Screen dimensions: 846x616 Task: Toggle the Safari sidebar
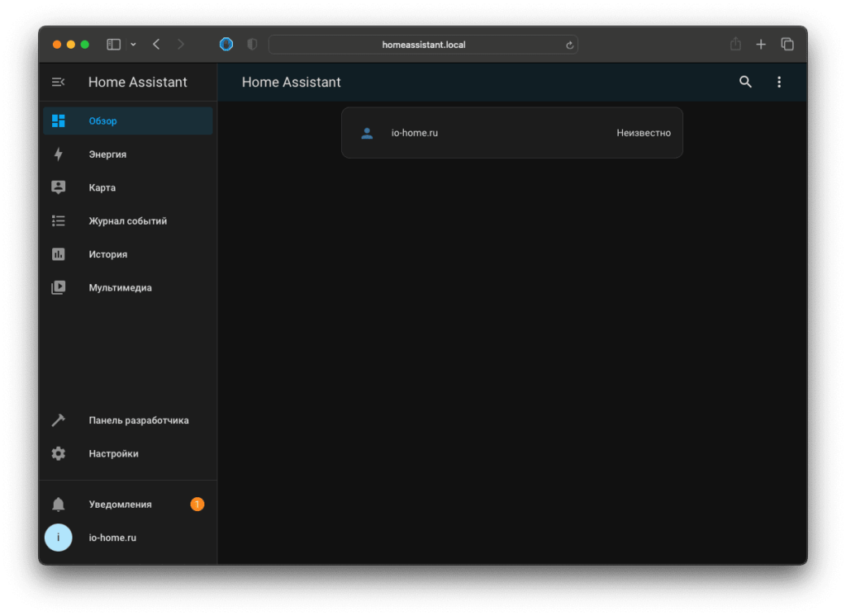click(x=113, y=45)
